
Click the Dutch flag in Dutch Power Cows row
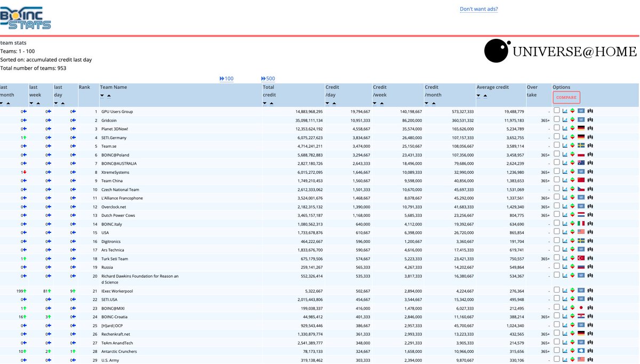(581, 215)
